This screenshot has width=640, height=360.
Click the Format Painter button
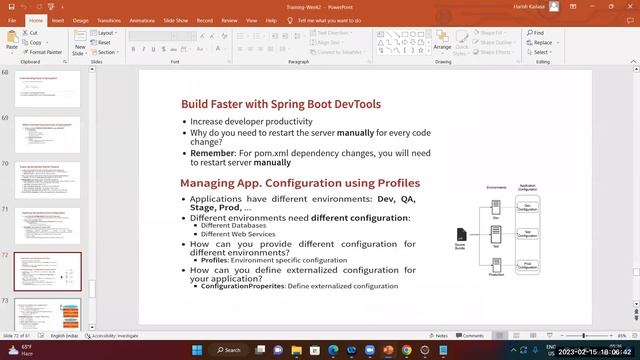(42, 52)
